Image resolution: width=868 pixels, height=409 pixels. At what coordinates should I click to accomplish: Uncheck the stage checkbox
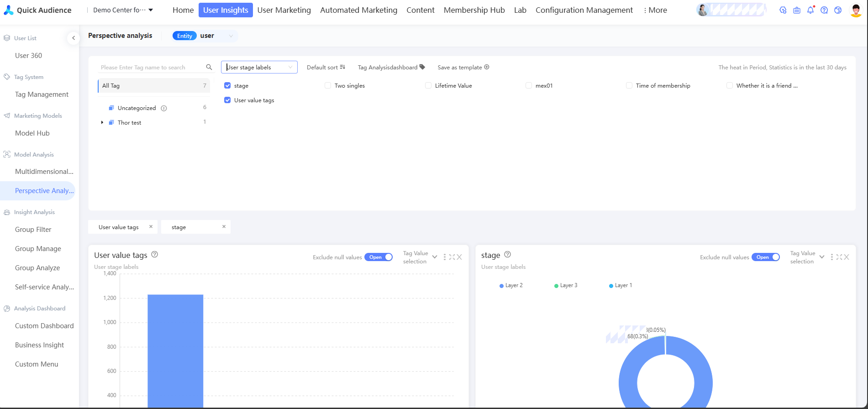click(227, 85)
